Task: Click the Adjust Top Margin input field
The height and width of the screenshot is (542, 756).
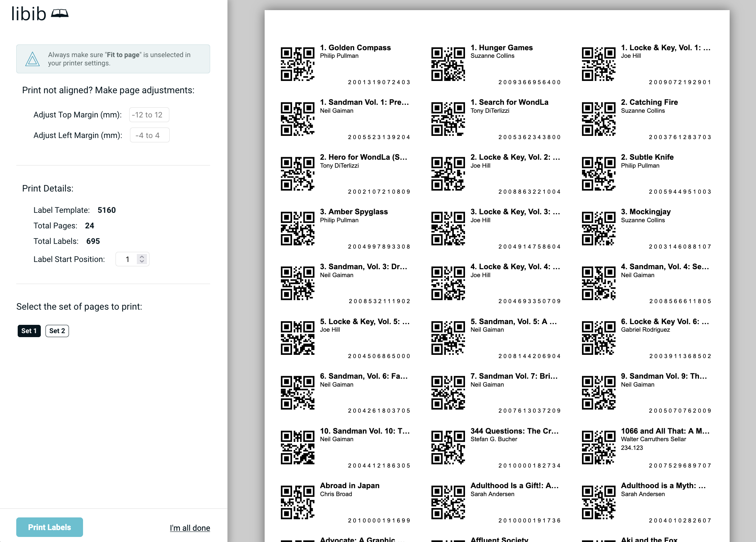Action: coord(149,115)
